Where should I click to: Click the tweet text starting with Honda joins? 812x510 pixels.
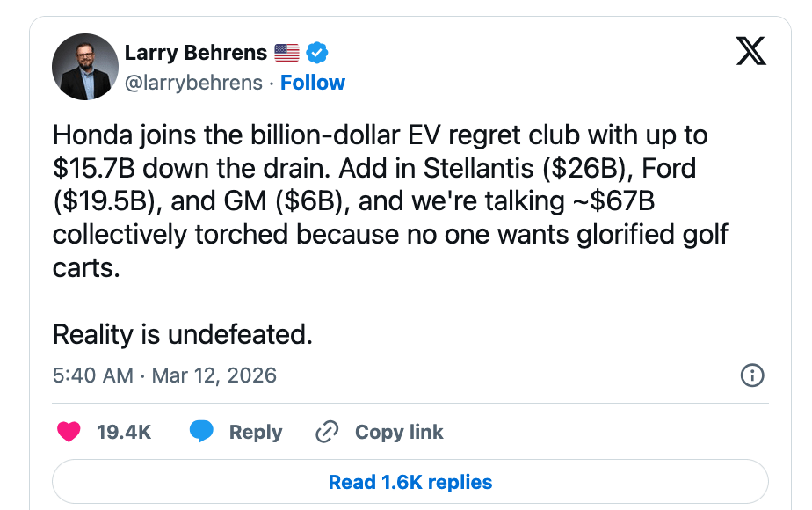point(380,136)
